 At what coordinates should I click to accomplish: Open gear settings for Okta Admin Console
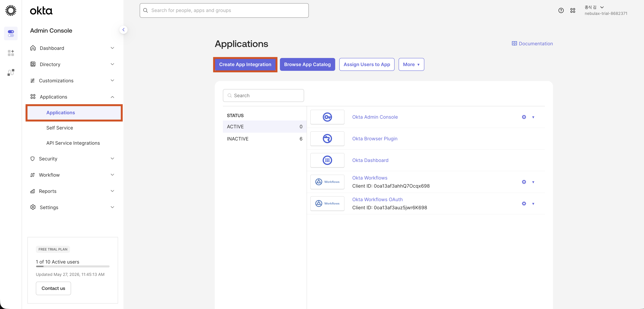point(524,117)
